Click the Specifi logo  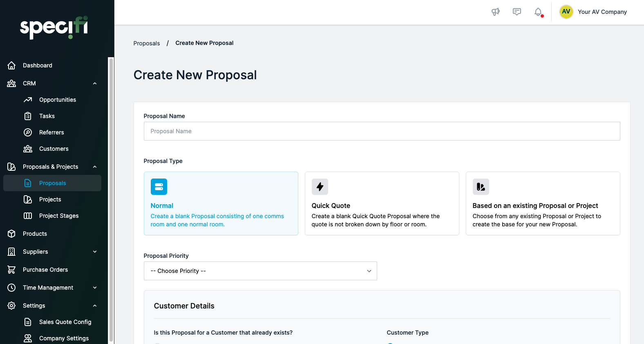54,27
